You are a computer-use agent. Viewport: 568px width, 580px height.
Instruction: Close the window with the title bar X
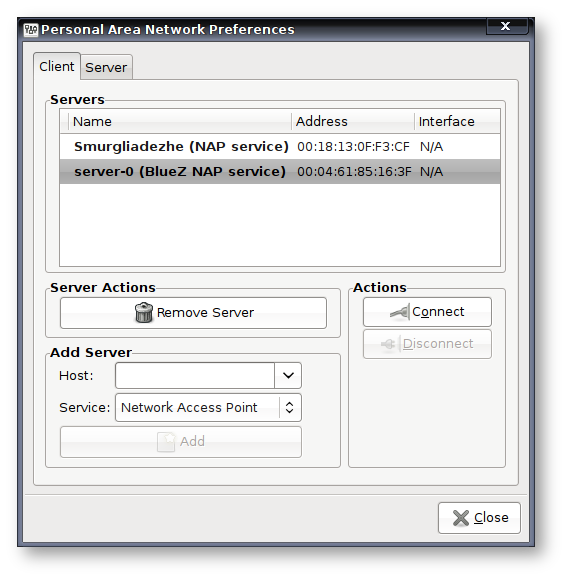[506, 26]
